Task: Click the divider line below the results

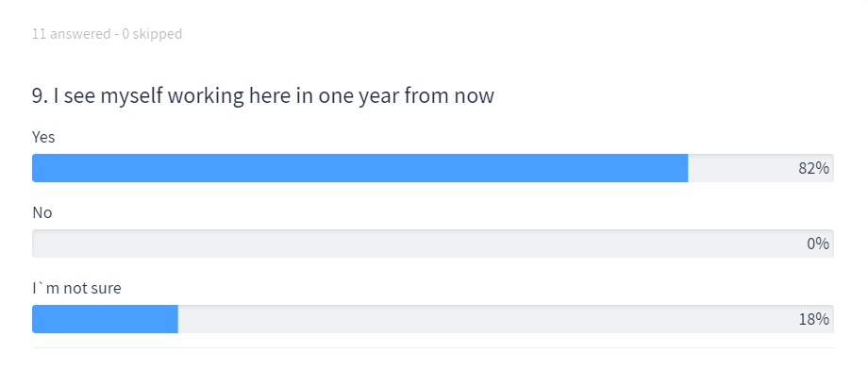Action: [x=433, y=348]
